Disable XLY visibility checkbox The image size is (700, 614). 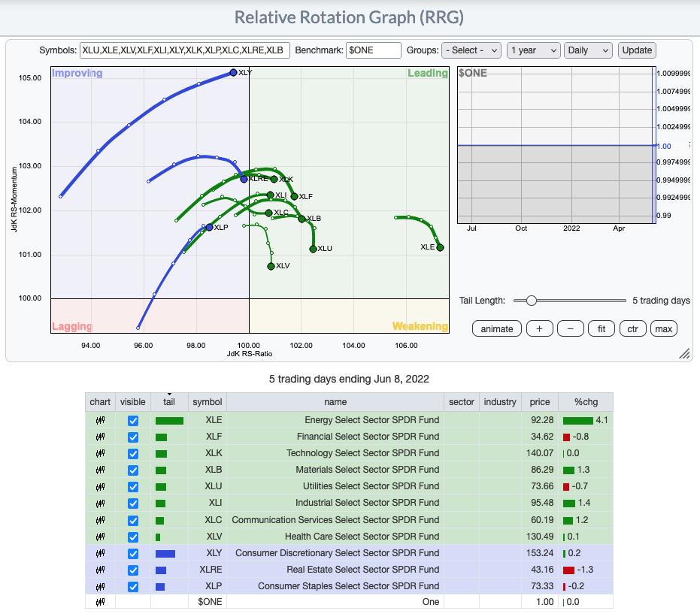point(133,553)
